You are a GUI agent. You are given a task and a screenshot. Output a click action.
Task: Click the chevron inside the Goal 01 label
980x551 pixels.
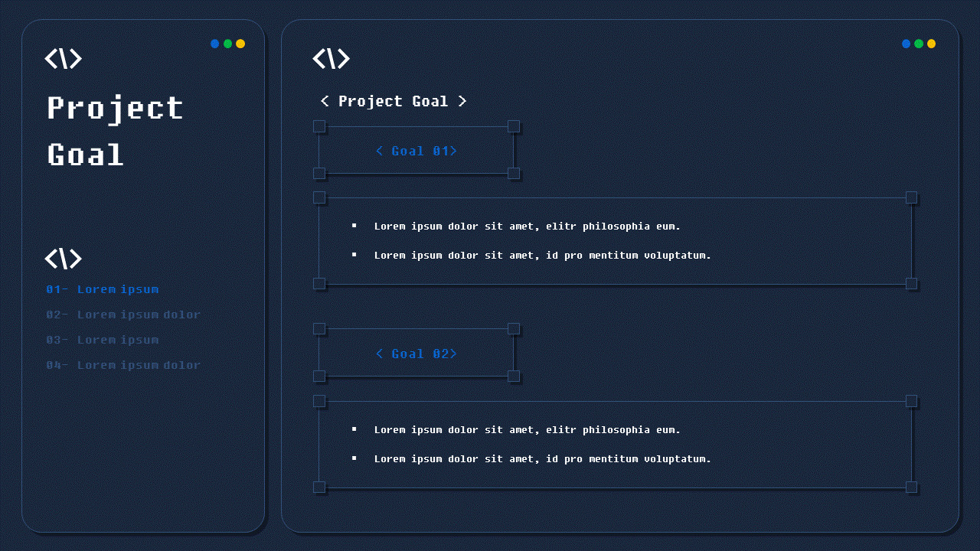click(380, 151)
